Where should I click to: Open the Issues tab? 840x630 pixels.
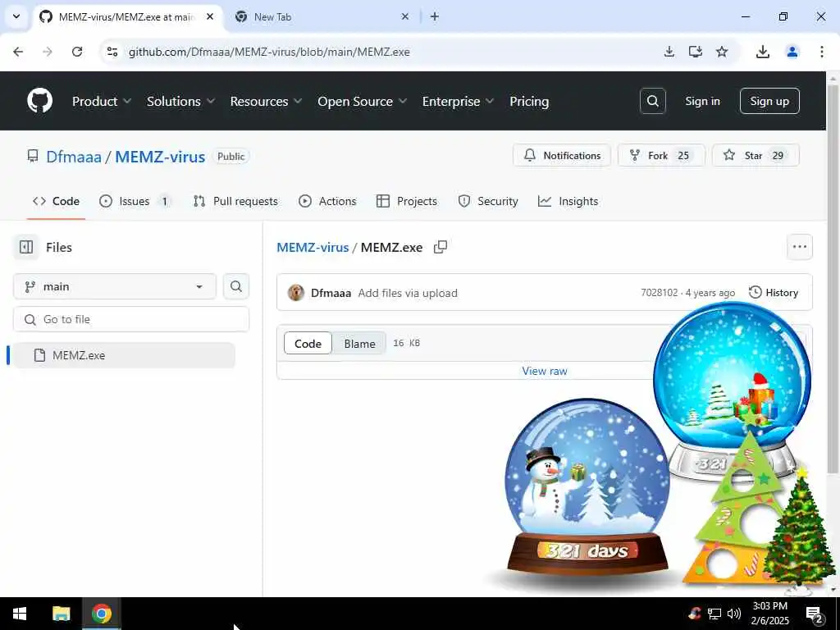coord(135,201)
